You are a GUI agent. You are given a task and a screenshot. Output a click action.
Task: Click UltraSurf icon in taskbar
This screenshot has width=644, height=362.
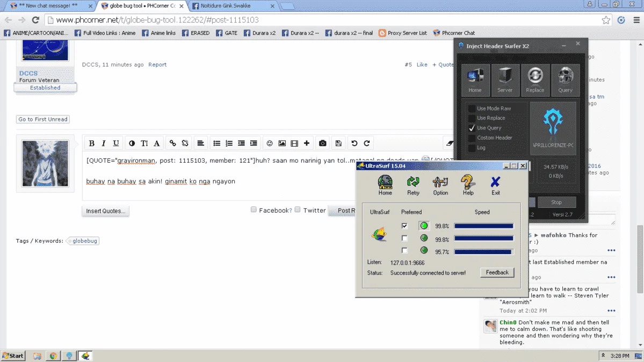pos(85,356)
